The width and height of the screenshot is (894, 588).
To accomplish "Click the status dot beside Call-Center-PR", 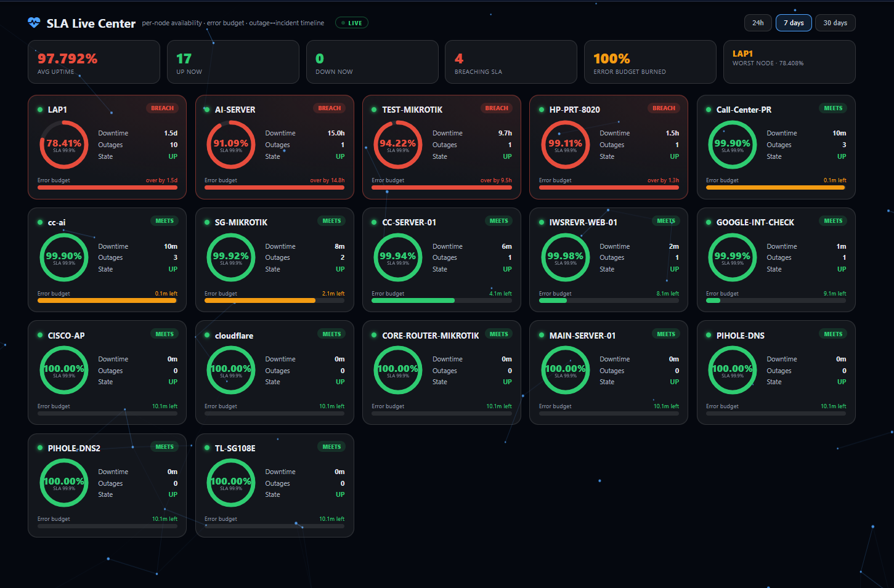I will click(709, 110).
